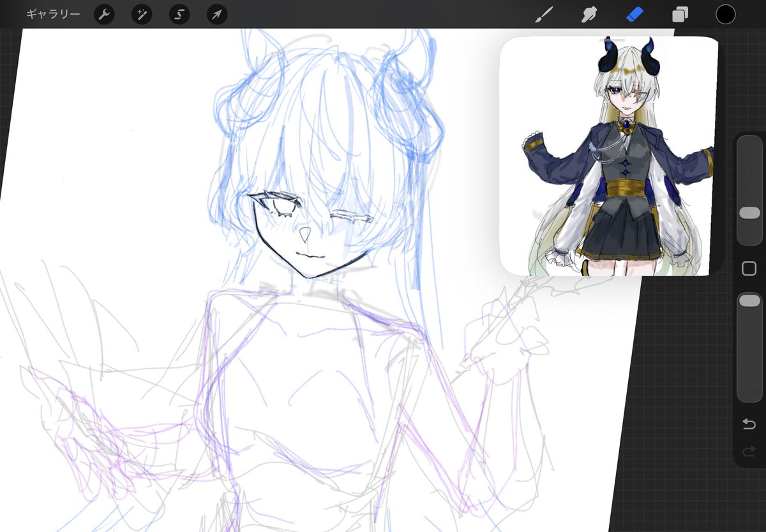Click the upper brush size slider handle
This screenshot has width=766, height=532.
point(749,213)
